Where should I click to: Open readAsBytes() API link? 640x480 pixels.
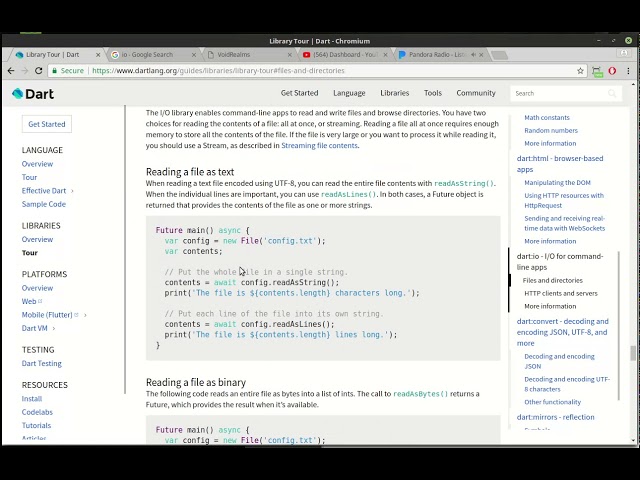point(420,394)
